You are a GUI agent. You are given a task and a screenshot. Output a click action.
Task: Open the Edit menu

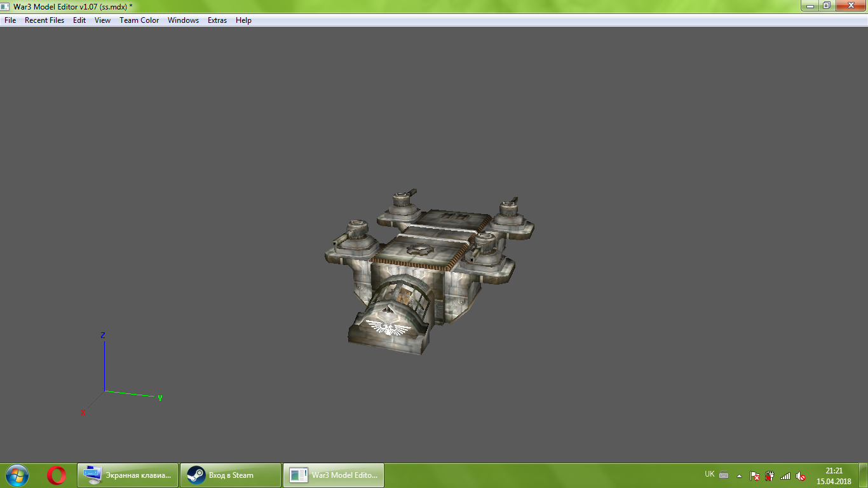(x=79, y=20)
